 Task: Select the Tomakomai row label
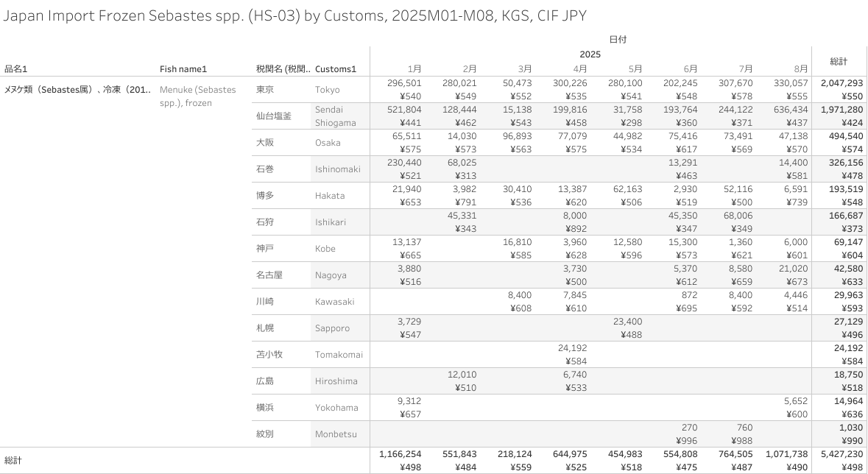pos(339,355)
